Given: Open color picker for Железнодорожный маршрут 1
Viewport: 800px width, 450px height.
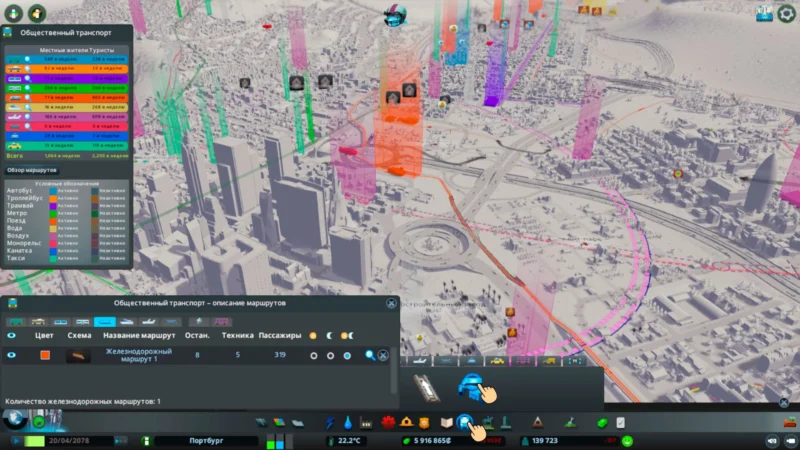Looking at the screenshot, I should coord(45,355).
